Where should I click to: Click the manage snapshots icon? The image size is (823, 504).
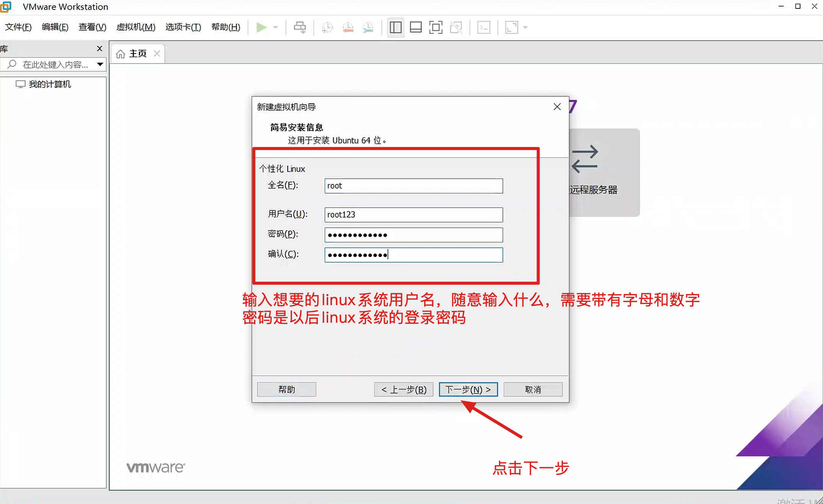coord(368,28)
